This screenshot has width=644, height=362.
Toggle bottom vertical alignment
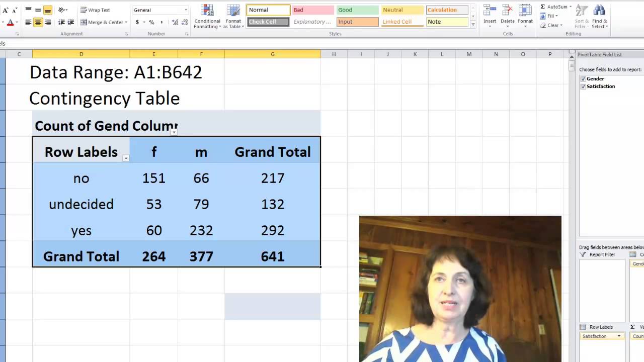47,10
